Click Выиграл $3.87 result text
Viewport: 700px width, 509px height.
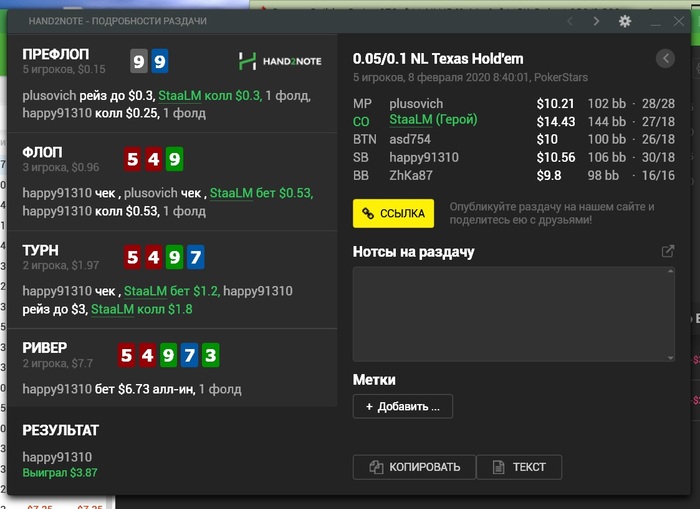60,472
